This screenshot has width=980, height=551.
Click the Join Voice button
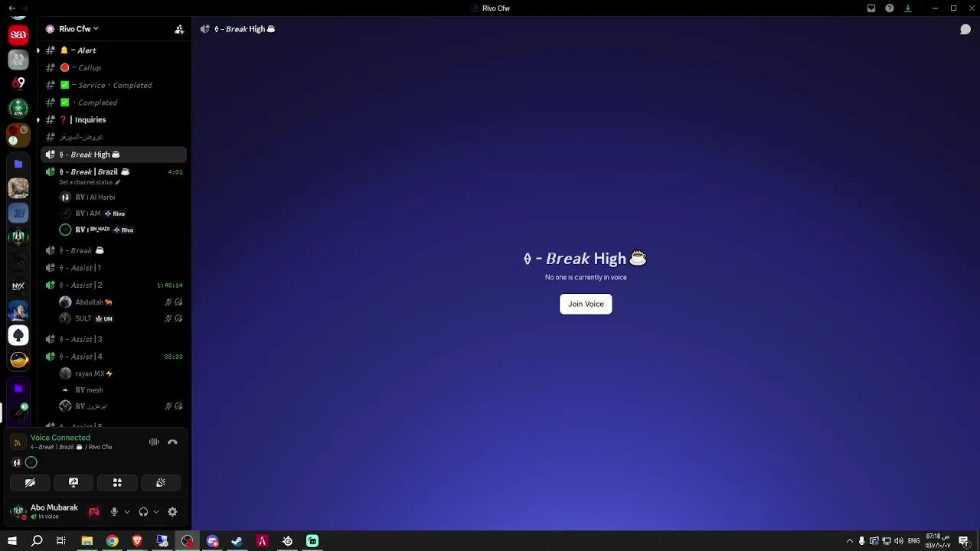pos(586,304)
